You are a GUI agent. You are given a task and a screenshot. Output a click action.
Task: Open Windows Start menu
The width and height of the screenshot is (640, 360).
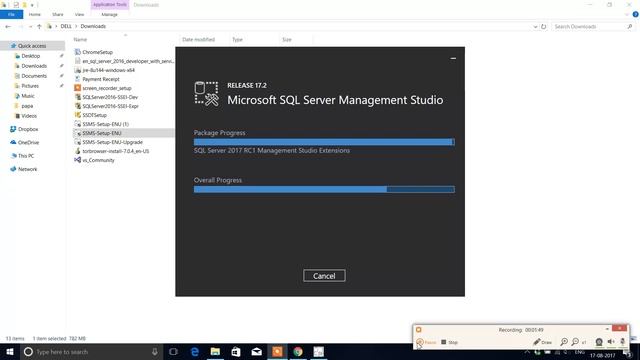[9, 351]
